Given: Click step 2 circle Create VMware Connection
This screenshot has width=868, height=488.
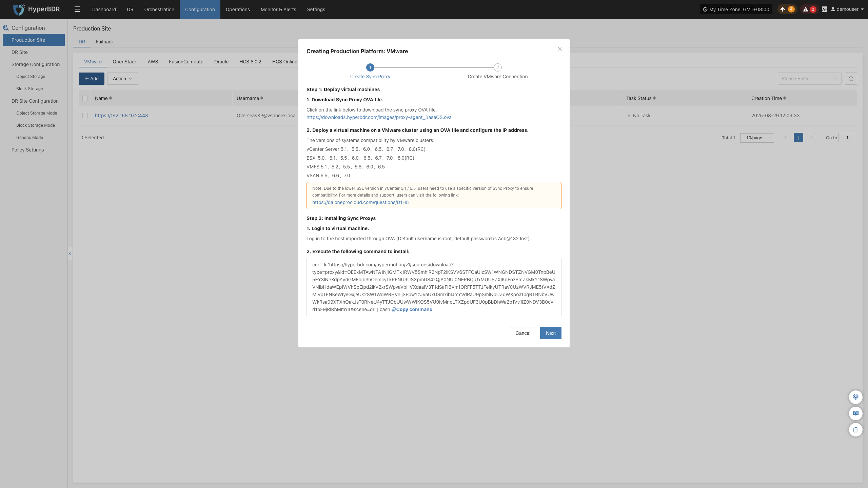Looking at the screenshot, I should point(498,67).
